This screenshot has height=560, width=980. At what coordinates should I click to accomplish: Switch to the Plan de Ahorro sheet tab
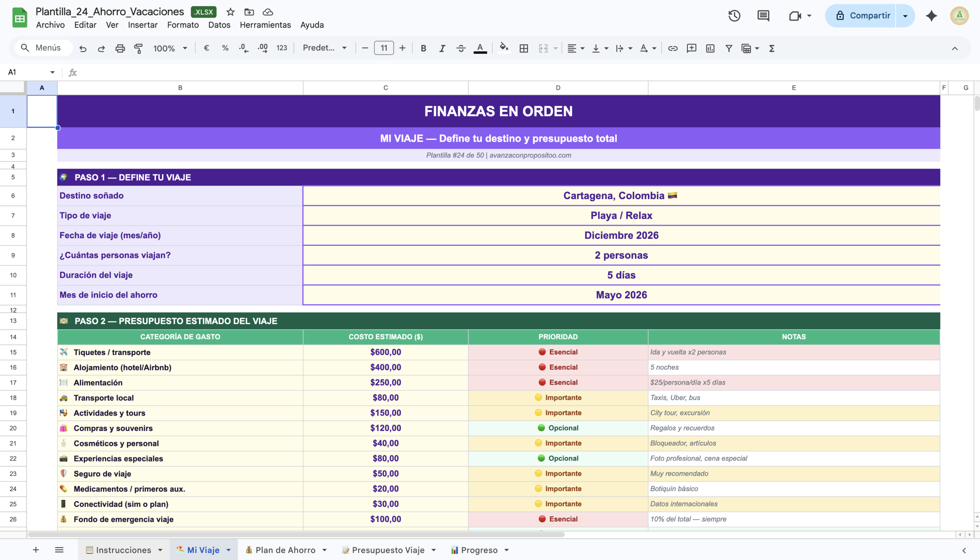[x=285, y=550]
